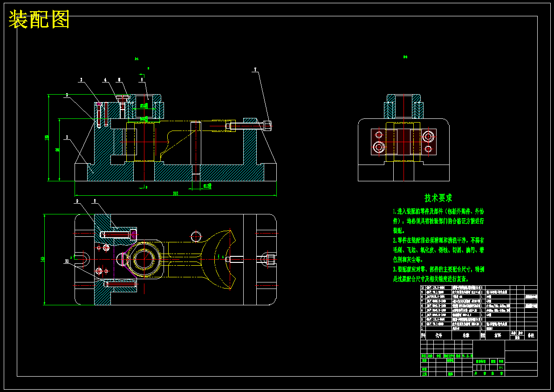Click the '备注' header in parts list

531,335
